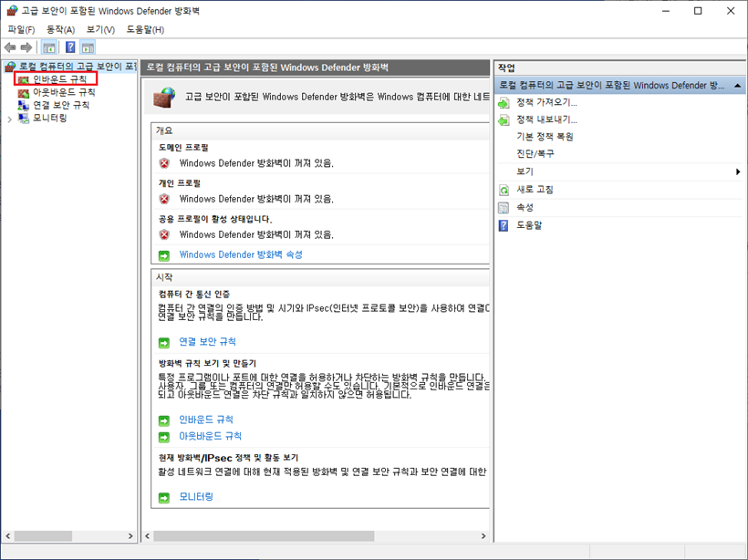
Task: Click the center pane horizontal scrollbar thumb
Action: pyautogui.click(x=264, y=536)
